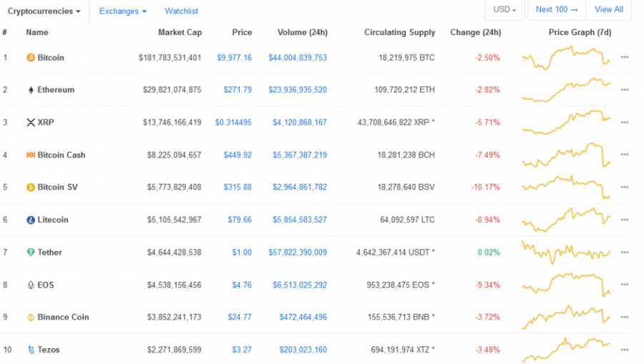Open the more options dots for Bitcoin SV
Screen dimensions: 644x364
coord(624,187)
